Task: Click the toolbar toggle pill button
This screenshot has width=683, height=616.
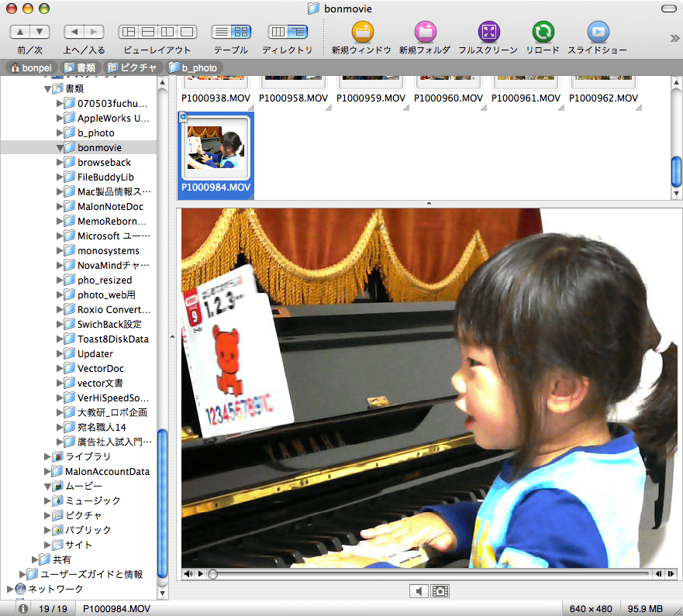Action: point(668,9)
